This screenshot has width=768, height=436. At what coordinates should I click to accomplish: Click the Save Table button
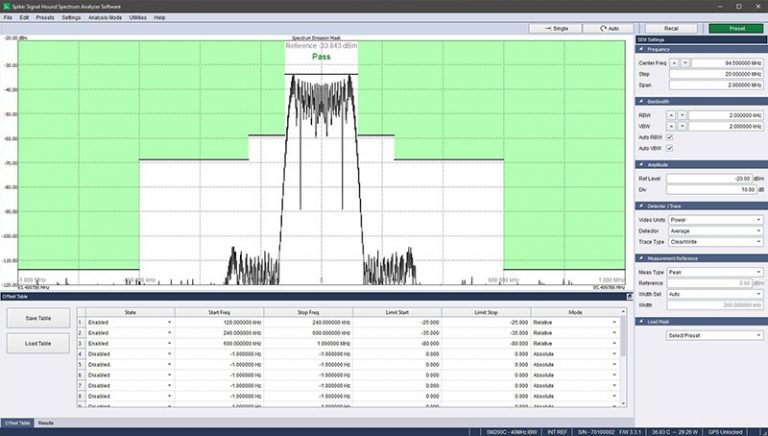38,317
